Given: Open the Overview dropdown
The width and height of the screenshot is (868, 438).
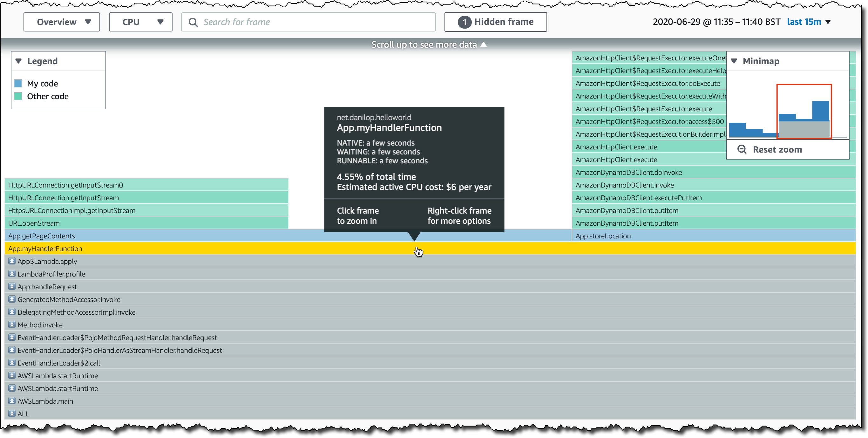Looking at the screenshot, I should point(62,22).
